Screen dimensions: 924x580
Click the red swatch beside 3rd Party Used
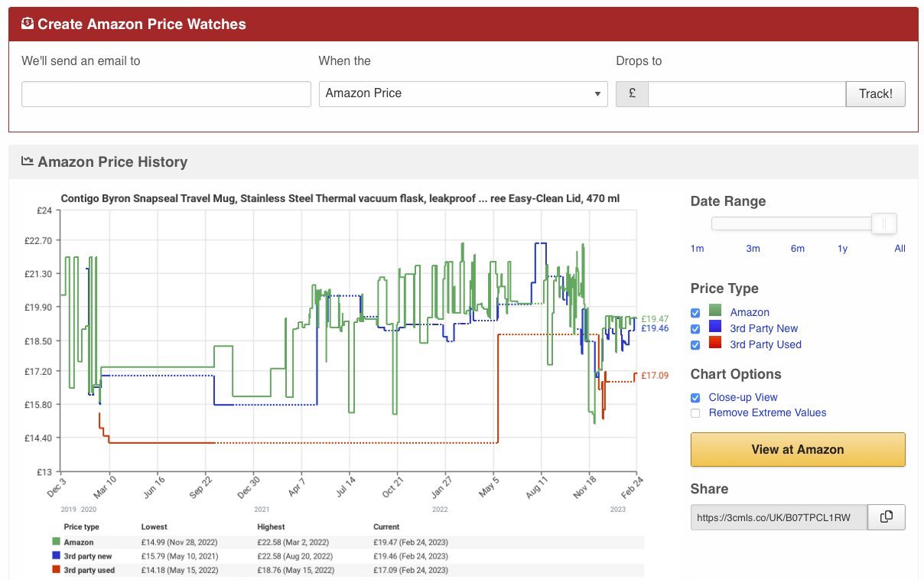tap(717, 344)
